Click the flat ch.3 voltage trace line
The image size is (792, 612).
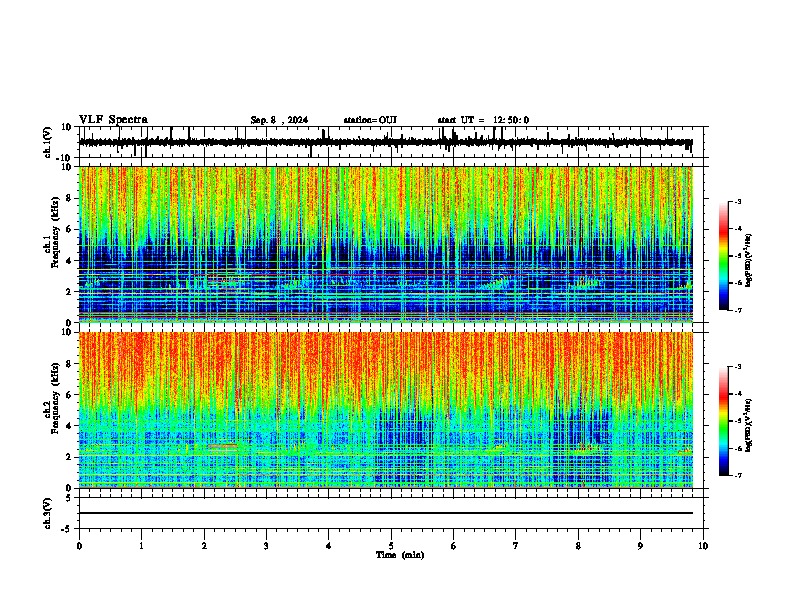[x=386, y=513]
